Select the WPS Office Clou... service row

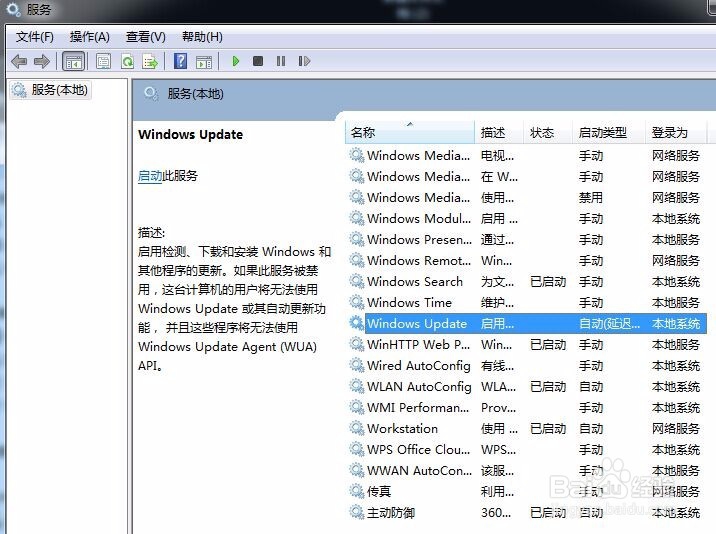[526, 449]
